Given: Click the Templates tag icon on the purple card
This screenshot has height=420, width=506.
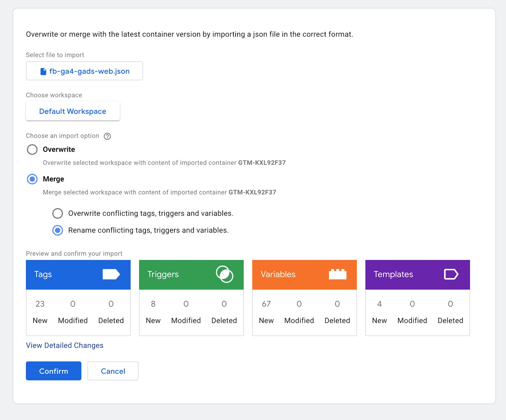Looking at the screenshot, I should (451, 274).
